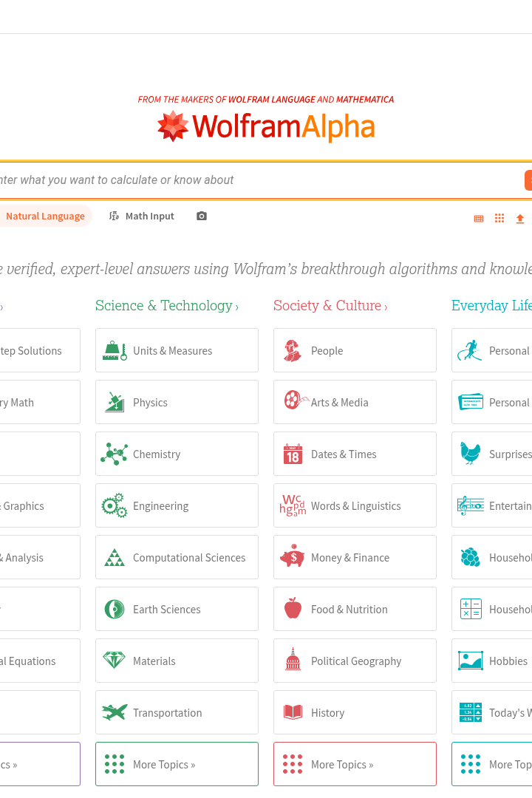
Task: Click the Words & Linguistics letters icon
Action: pos(293,505)
